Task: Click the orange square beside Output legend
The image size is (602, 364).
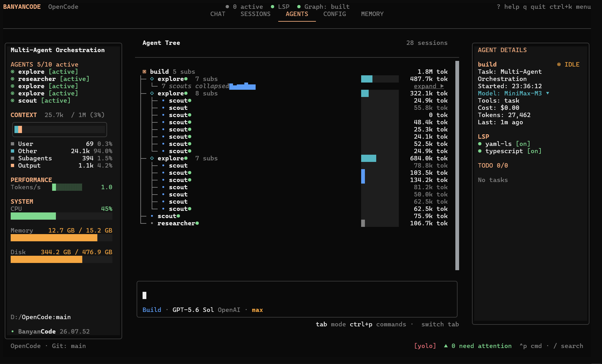Action: (13, 165)
